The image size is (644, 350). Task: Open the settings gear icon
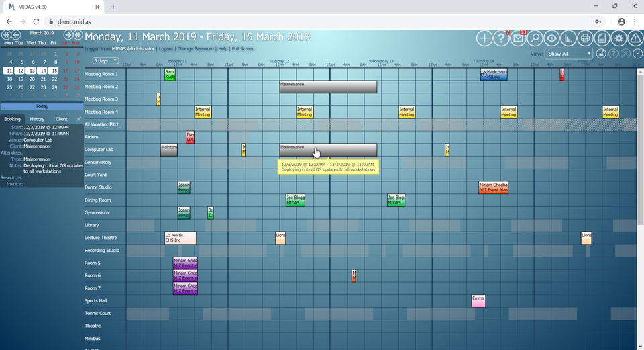tap(619, 38)
